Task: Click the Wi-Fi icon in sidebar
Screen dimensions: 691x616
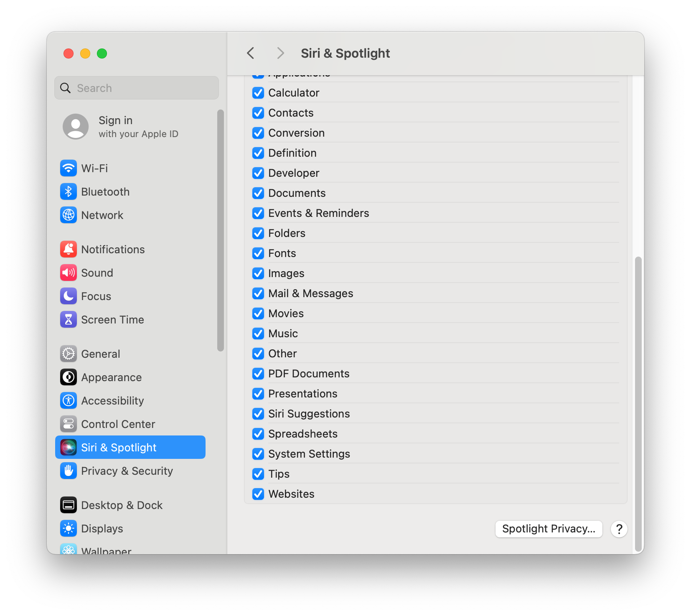Action: (69, 168)
